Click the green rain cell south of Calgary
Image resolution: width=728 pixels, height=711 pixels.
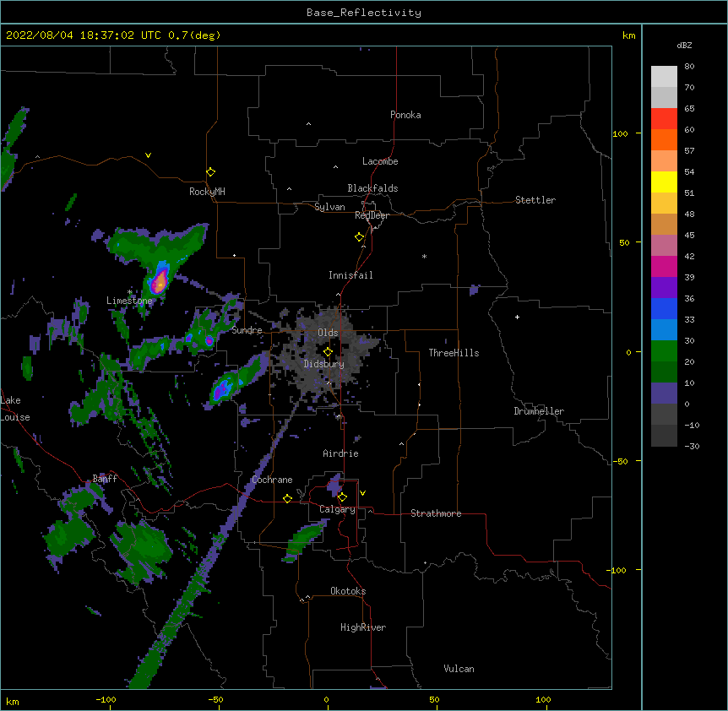pos(304,540)
